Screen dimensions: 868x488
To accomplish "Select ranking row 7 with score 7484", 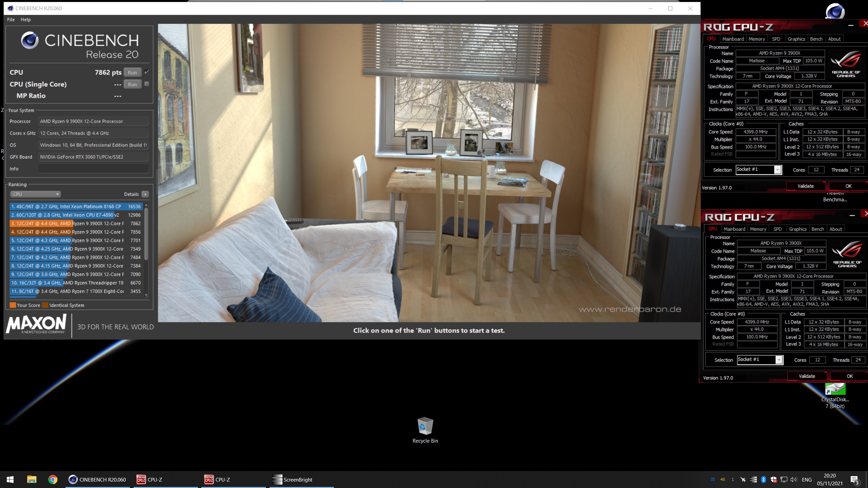I will (x=76, y=257).
